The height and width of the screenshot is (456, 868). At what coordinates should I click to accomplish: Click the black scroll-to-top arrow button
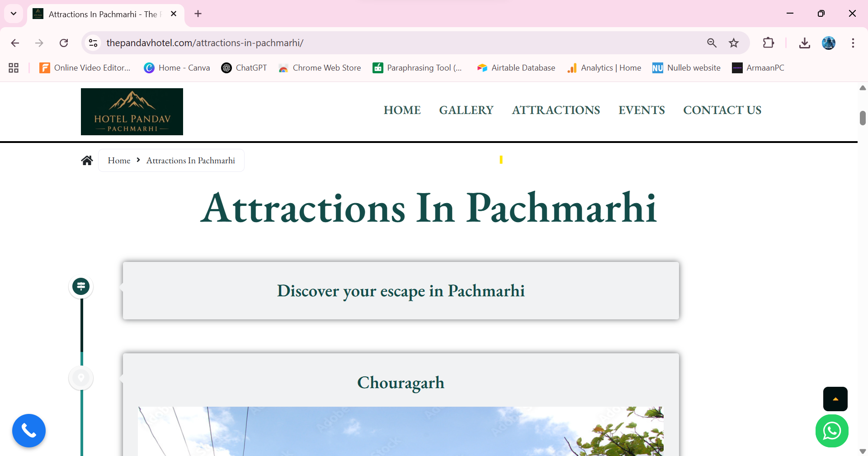[835, 399]
